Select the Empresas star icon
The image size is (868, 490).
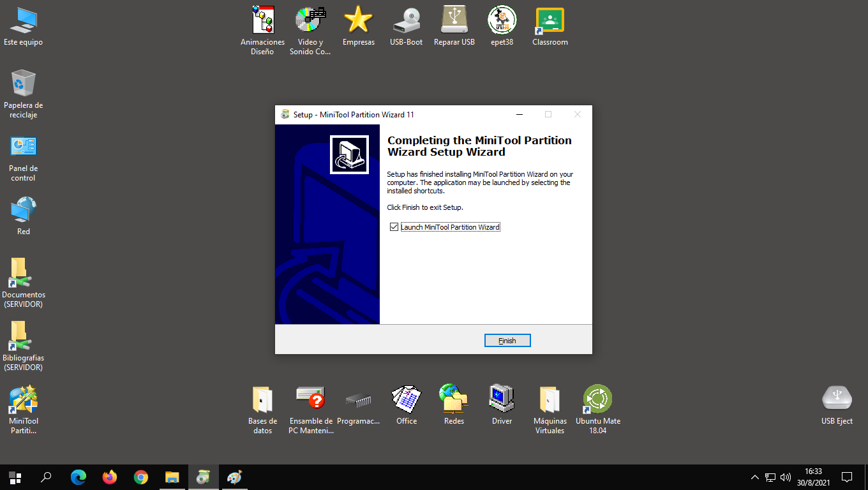[x=359, y=26]
